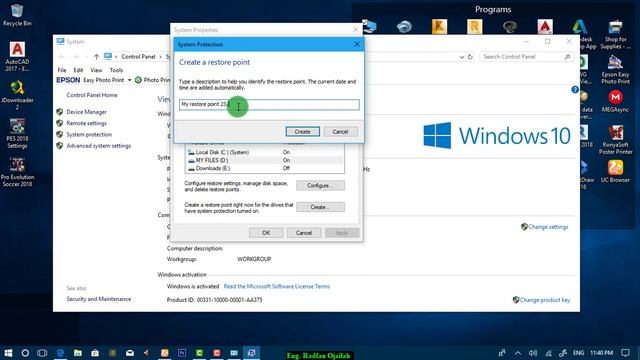The height and width of the screenshot is (360, 640).
Task: Cancel the Create a restore point dialog
Action: [340, 131]
